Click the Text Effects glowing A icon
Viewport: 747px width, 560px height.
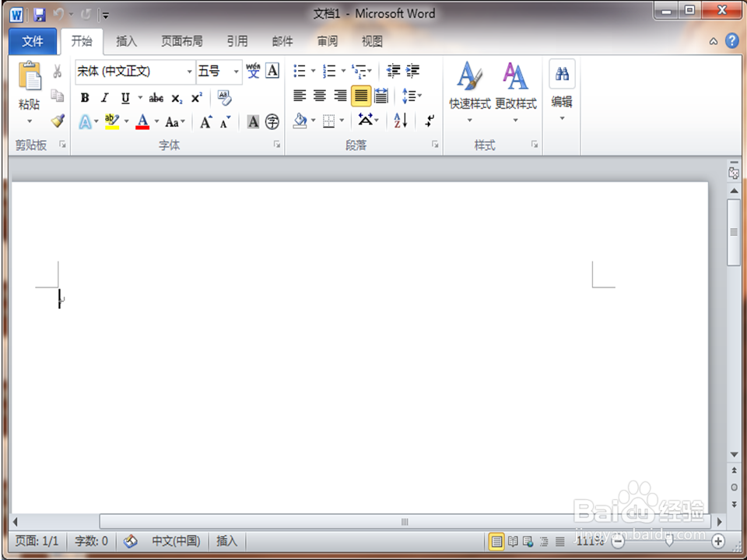click(85, 122)
